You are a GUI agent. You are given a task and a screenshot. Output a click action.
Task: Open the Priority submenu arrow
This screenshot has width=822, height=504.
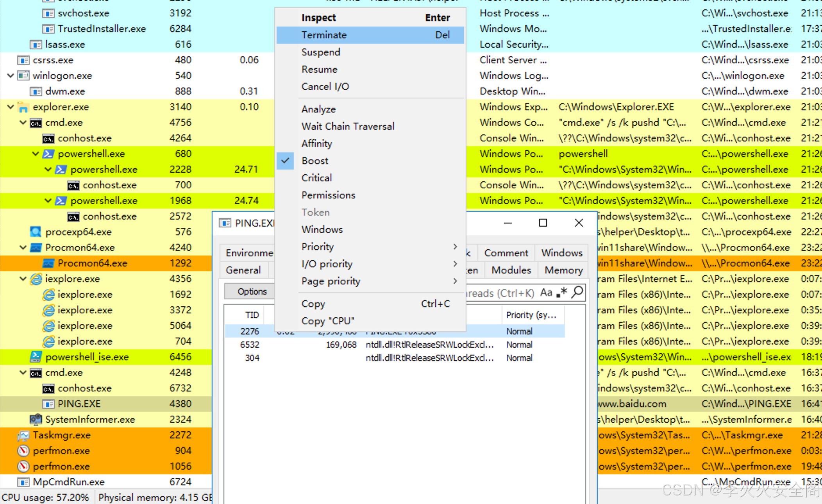coord(455,247)
